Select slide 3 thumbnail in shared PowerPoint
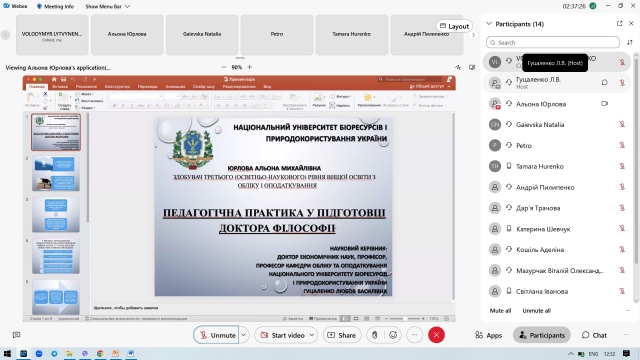The width and height of the screenshot is (640, 360). point(56,215)
